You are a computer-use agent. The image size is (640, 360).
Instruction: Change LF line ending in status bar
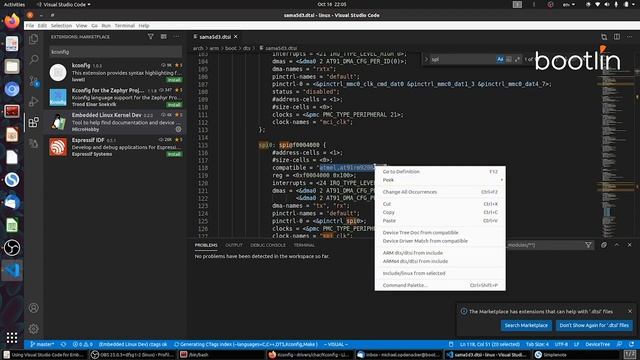click(576, 344)
